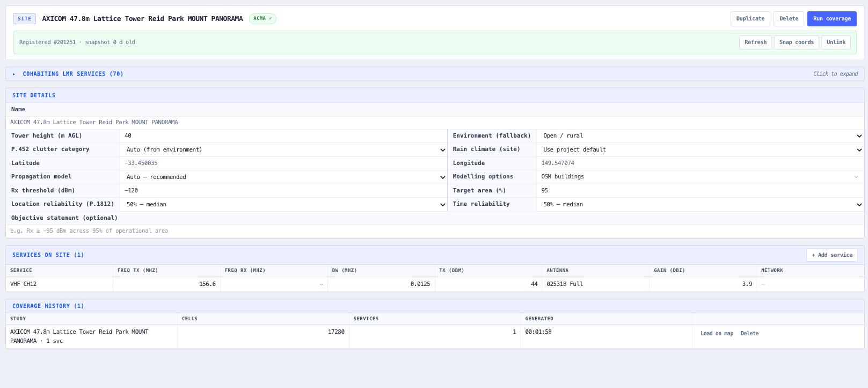Click the coverage study name cell
This screenshot has width=868, height=388.
pyautogui.click(x=91, y=337)
